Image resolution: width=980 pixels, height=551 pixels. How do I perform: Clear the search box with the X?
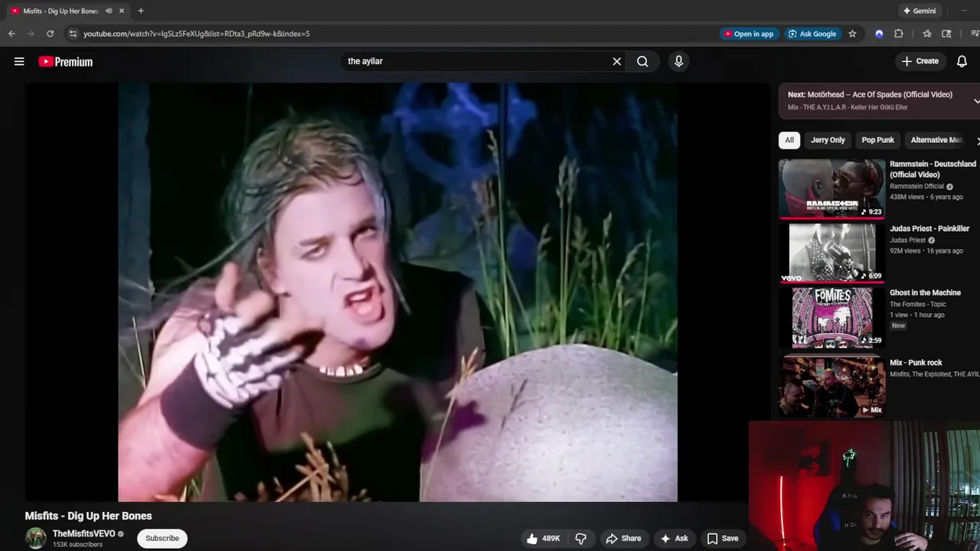point(616,61)
